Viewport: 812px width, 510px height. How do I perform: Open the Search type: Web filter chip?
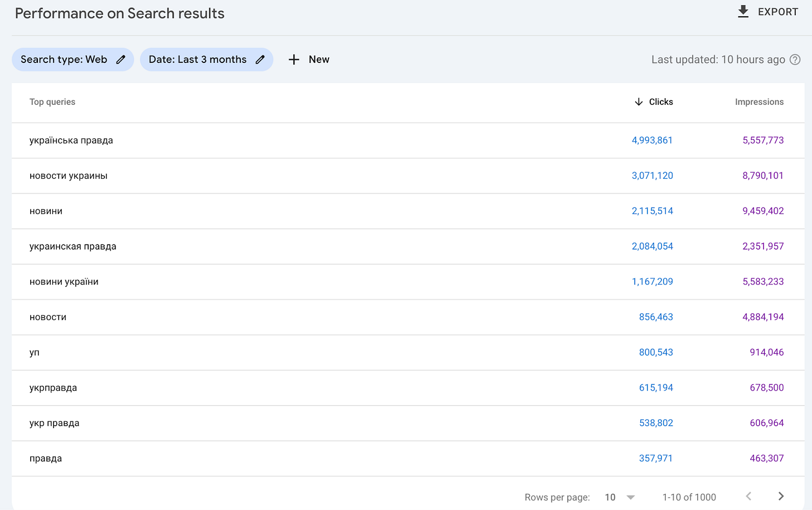point(72,60)
